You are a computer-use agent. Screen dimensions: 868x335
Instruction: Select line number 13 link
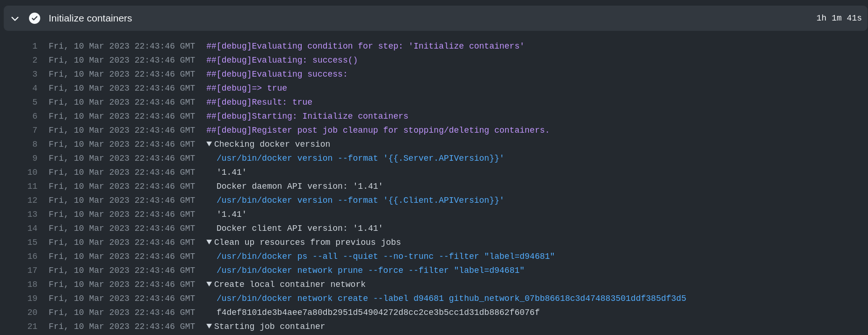tap(32, 214)
